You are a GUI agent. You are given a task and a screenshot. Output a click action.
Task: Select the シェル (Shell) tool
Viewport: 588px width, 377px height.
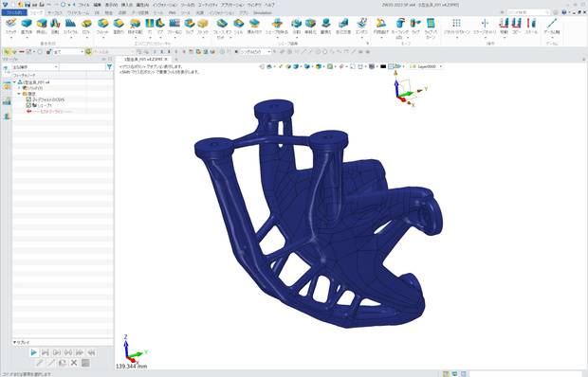[238, 27]
